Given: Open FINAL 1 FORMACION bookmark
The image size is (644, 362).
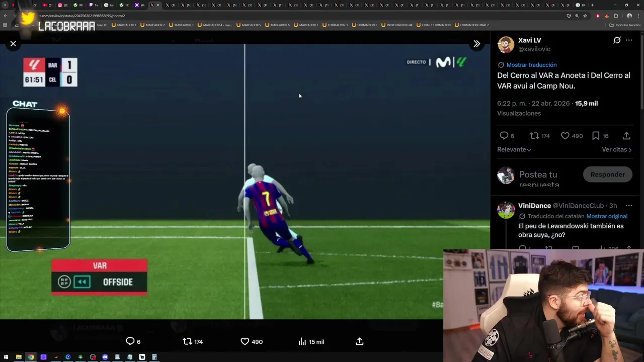Looking at the screenshot, I should [434, 25].
